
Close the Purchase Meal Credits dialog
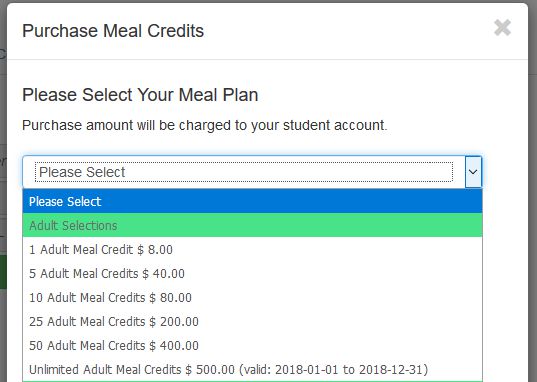502,28
